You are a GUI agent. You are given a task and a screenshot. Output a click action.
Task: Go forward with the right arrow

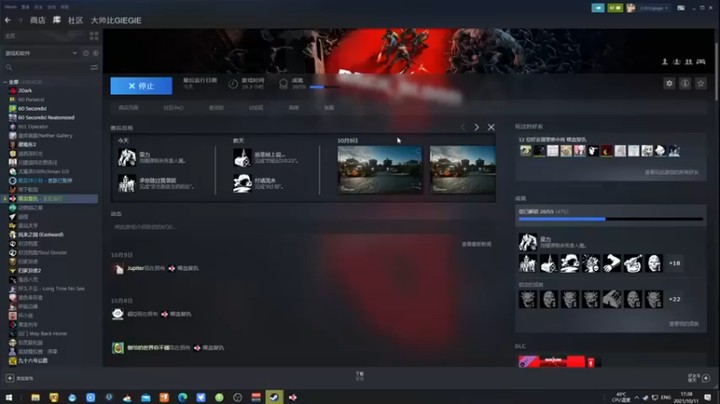[x=20, y=20]
